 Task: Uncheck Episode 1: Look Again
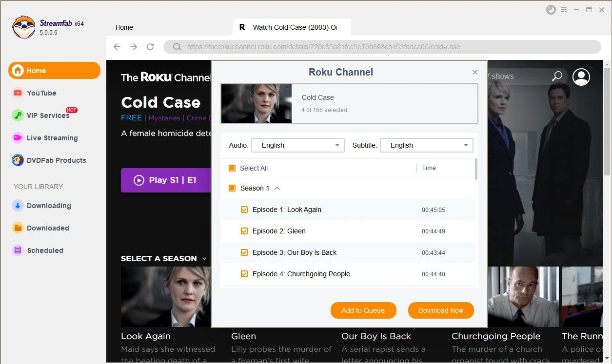point(244,210)
